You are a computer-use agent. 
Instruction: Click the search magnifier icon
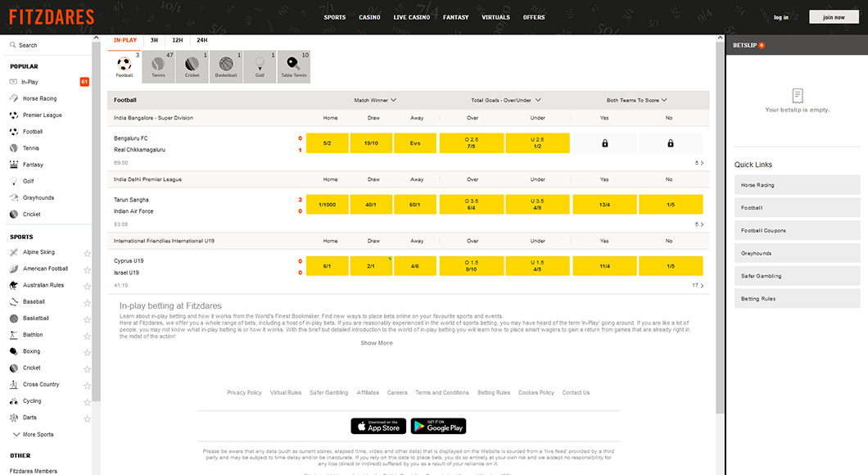tap(13, 45)
